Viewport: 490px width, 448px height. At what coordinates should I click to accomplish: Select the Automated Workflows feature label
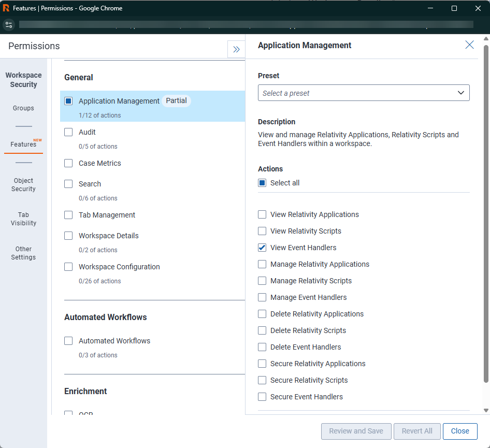pos(114,341)
